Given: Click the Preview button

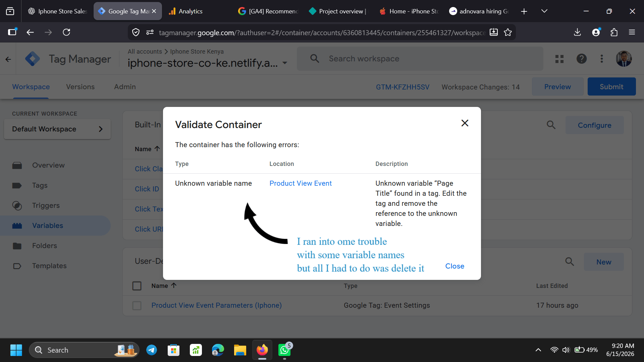Looking at the screenshot, I should pyautogui.click(x=557, y=87).
